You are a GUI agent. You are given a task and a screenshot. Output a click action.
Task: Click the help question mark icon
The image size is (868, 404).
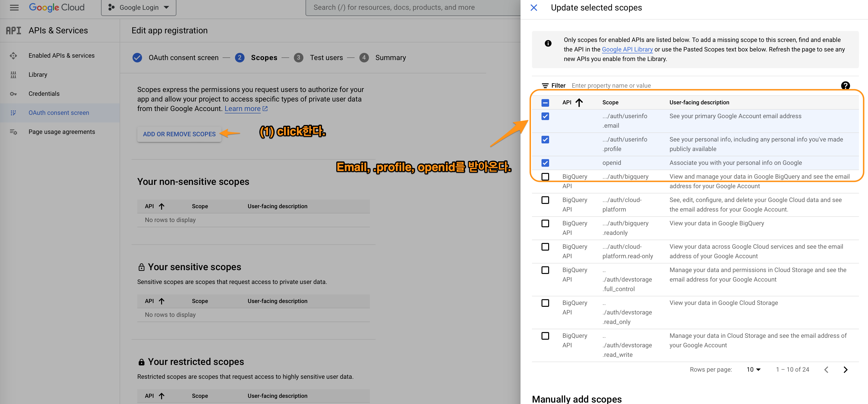tap(845, 86)
